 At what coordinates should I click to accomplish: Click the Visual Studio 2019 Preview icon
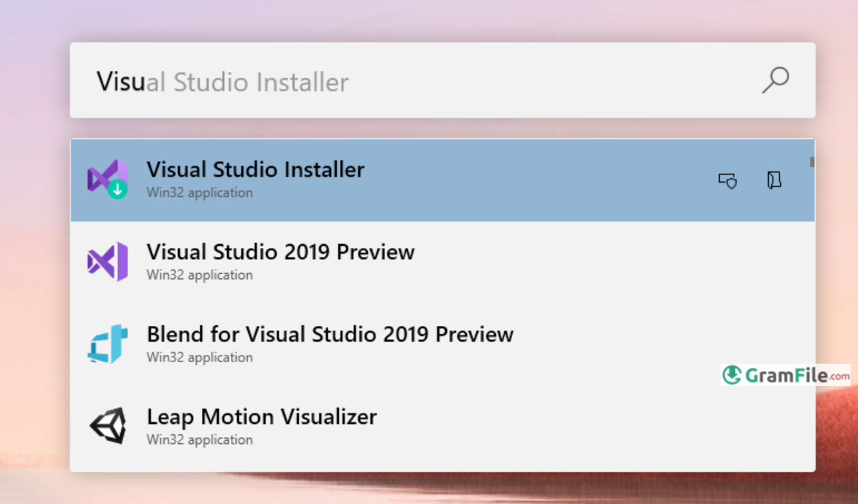pos(108,261)
